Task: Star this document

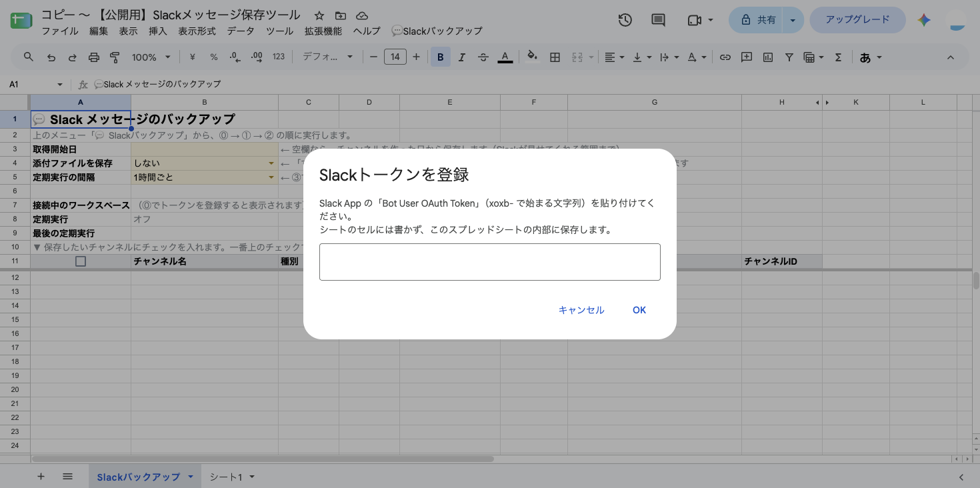Action: click(319, 15)
